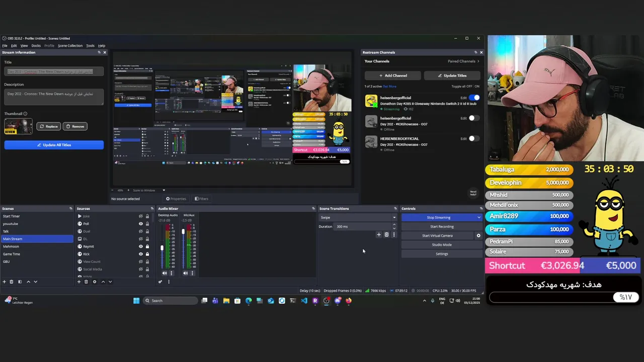Open the Docks menu
This screenshot has width=644, height=362.
click(x=36, y=46)
